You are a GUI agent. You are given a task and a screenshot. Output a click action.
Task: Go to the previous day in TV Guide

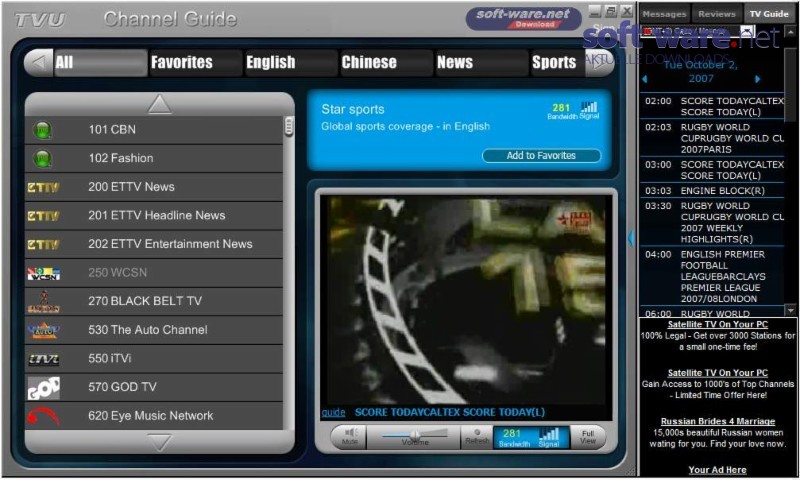pos(644,79)
